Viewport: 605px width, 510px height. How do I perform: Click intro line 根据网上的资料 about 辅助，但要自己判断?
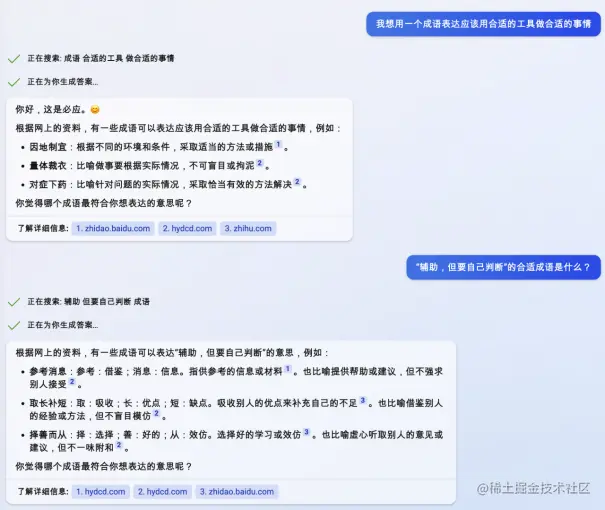click(x=172, y=353)
